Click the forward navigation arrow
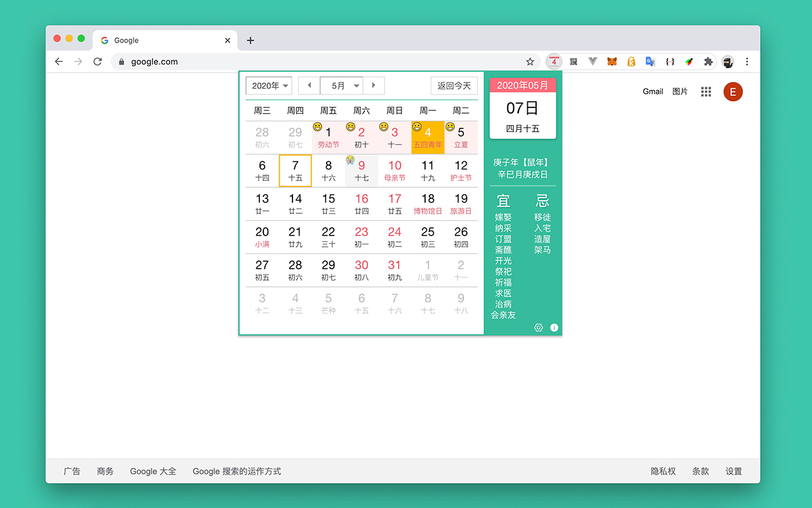 (78, 62)
